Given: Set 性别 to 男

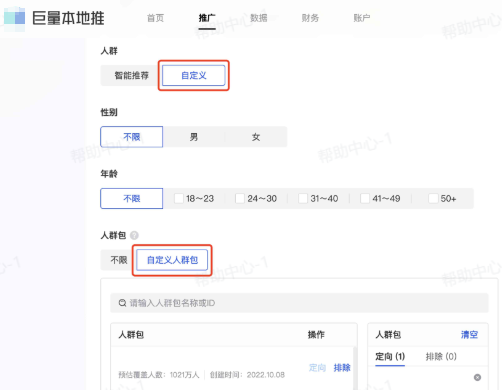Looking at the screenshot, I should coord(194,137).
